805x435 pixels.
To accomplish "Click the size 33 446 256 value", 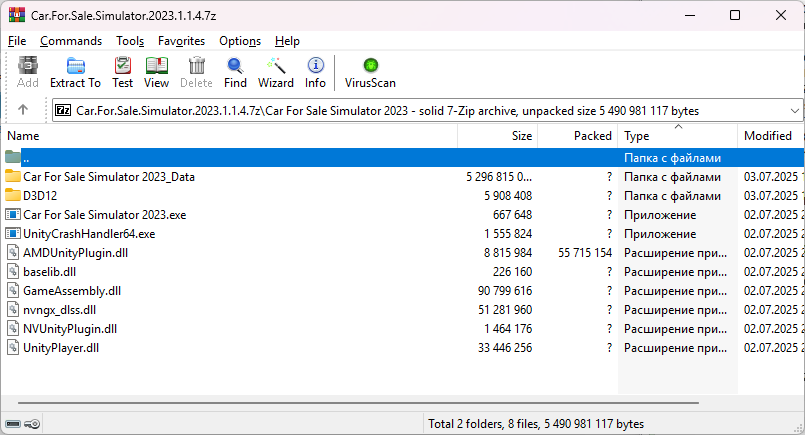I will [505, 348].
